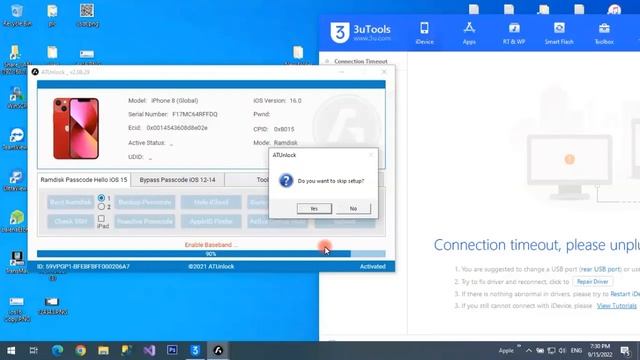Click 'Do you want to skip setup?' message
640x360 pixels.
pyautogui.click(x=331, y=181)
